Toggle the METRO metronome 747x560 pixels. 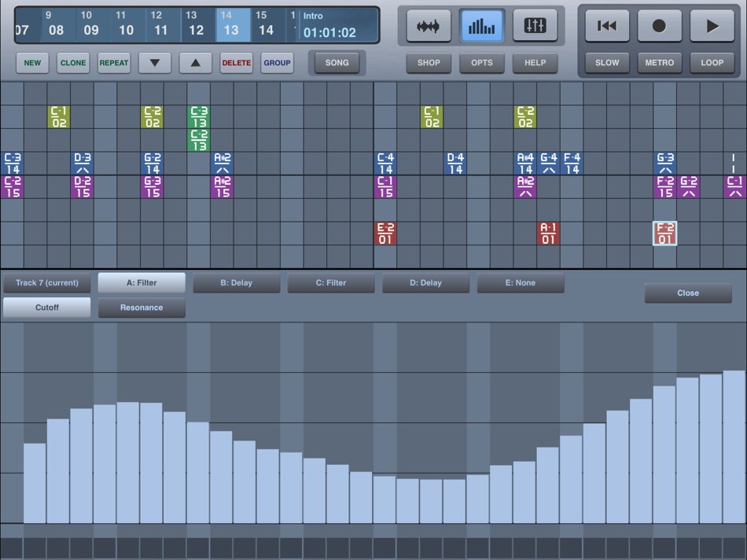pos(660,63)
